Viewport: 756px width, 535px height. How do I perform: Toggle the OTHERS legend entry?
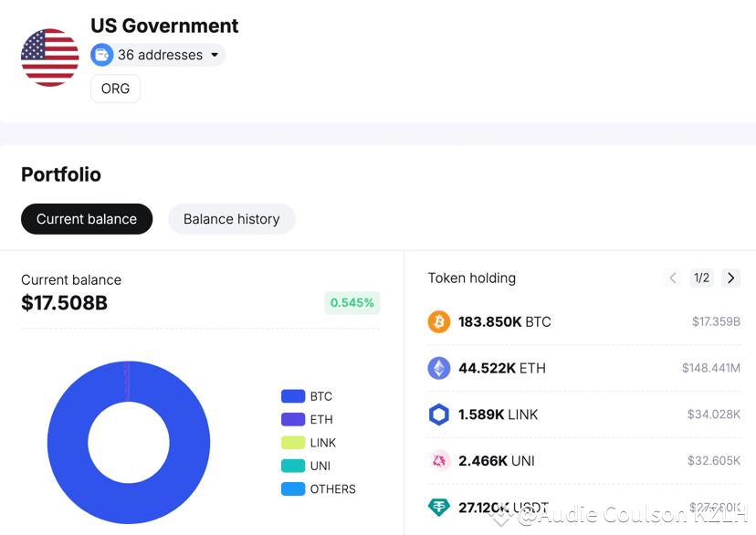292,488
